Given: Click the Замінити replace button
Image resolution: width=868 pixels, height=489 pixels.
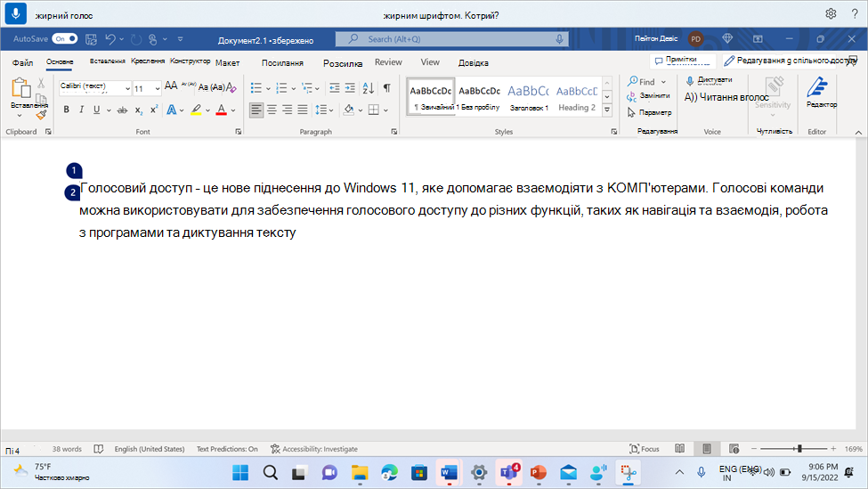Looking at the screenshot, I should click(x=648, y=96).
